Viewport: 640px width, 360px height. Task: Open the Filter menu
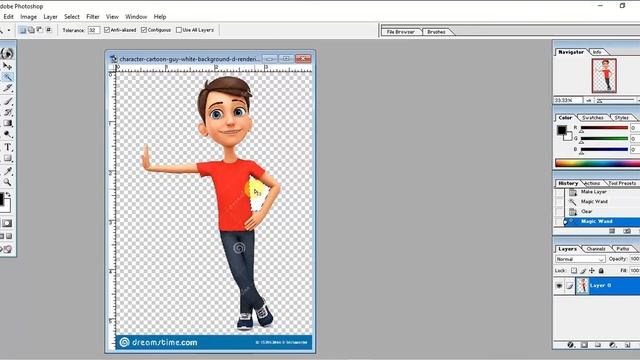coord(93,17)
